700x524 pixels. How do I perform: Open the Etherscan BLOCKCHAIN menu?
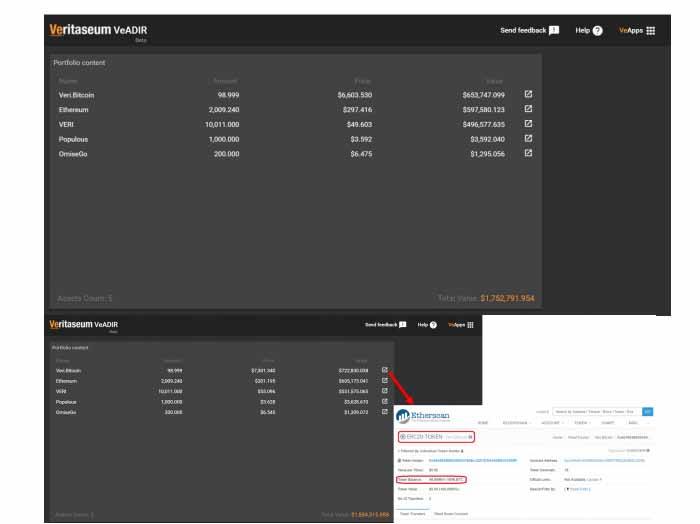point(516,423)
